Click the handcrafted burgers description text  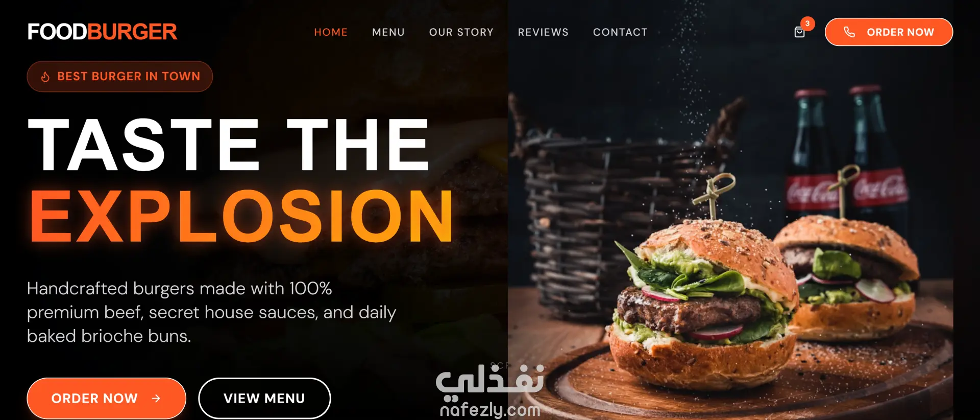tap(211, 312)
